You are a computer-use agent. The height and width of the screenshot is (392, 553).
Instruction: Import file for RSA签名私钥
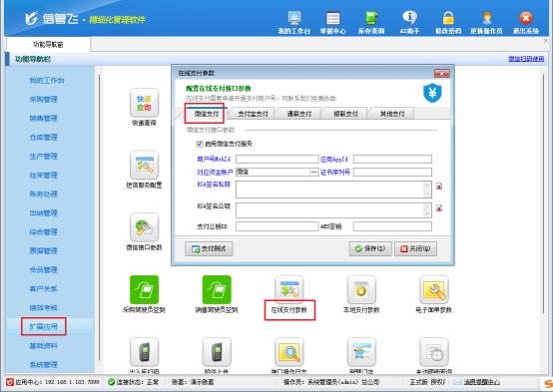coord(439,187)
